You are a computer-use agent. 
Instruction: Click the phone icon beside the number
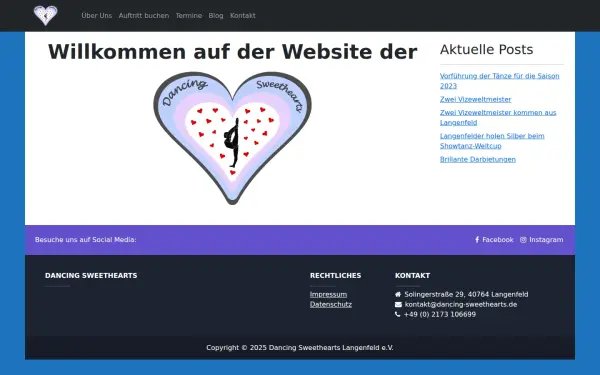[x=398, y=315]
